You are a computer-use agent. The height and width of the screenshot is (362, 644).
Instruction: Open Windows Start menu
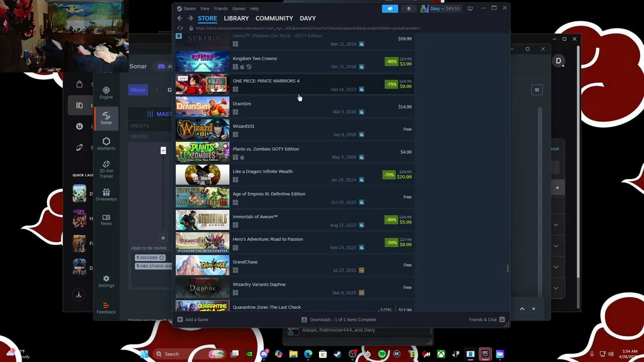coord(144,354)
